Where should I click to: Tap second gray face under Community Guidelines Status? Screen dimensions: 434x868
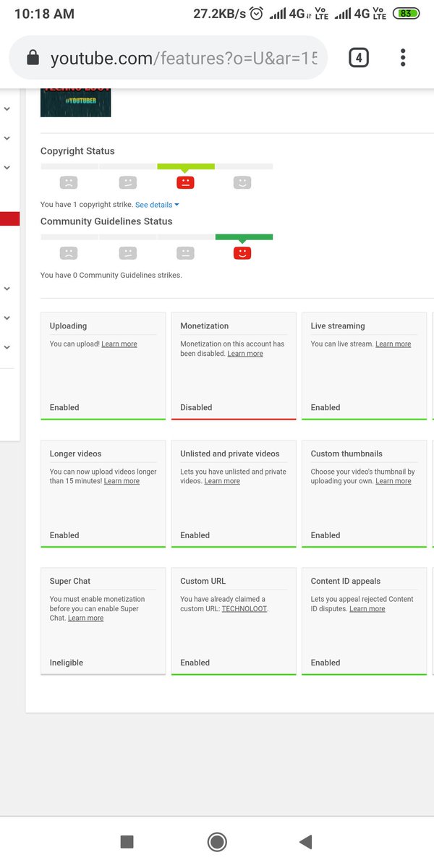click(127, 253)
